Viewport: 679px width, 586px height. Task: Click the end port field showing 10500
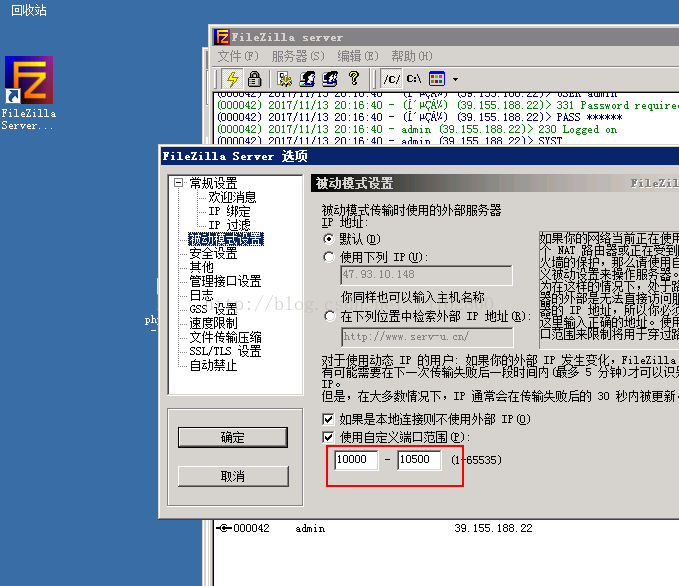pos(419,460)
